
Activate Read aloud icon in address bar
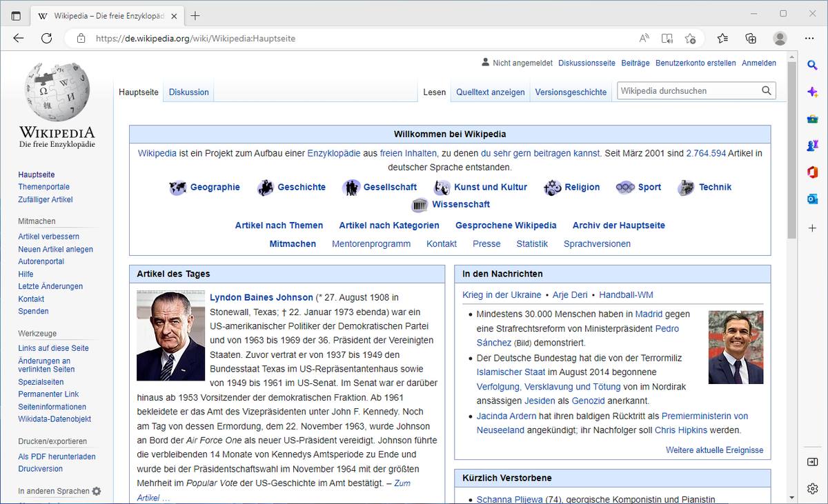[x=644, y=39]
